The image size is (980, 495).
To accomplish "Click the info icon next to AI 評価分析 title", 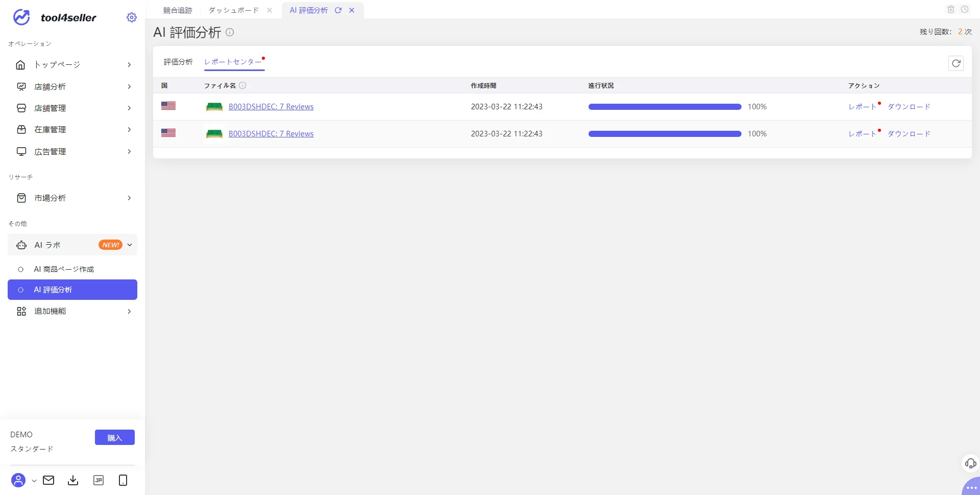I will pyautogui.click(x=230, y=32).
